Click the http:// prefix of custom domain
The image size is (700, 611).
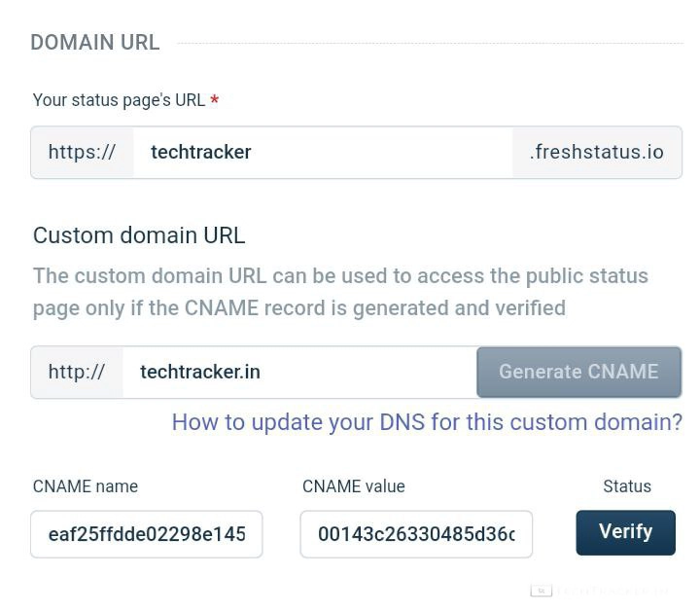(77, 372)
